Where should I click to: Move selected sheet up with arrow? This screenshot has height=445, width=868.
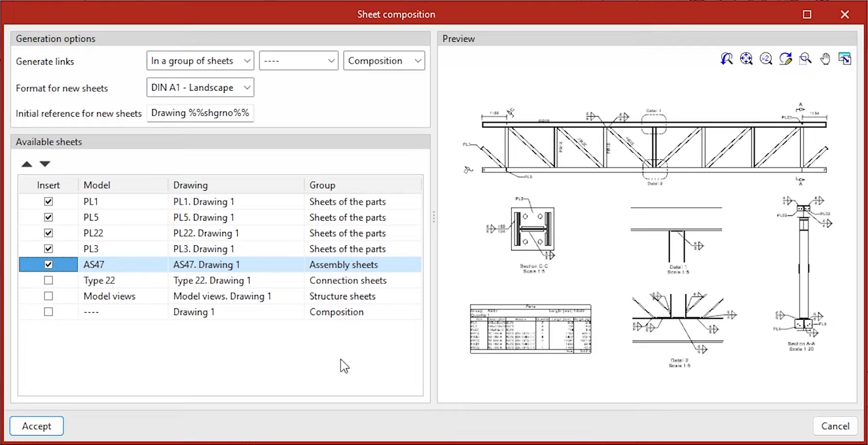tap(27, 164)
